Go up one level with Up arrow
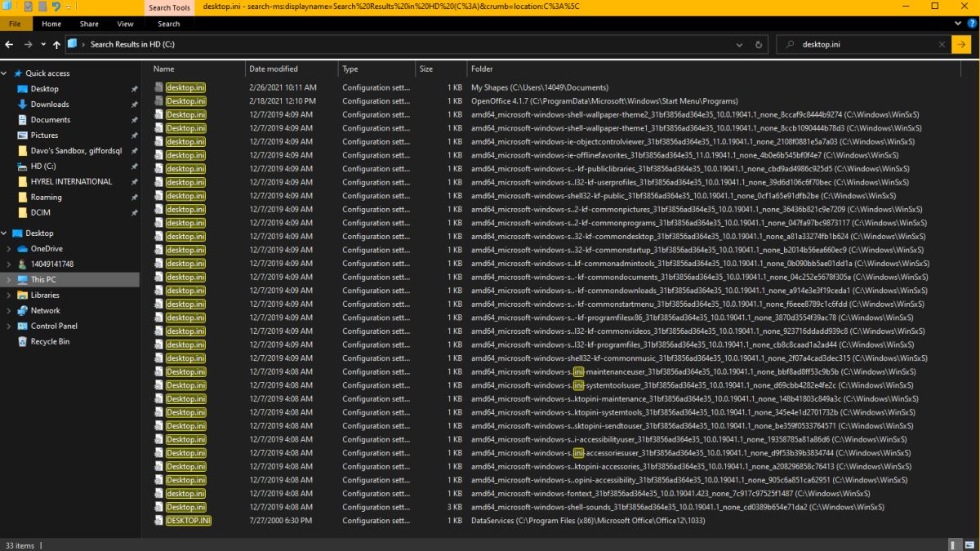 (56, 44)
